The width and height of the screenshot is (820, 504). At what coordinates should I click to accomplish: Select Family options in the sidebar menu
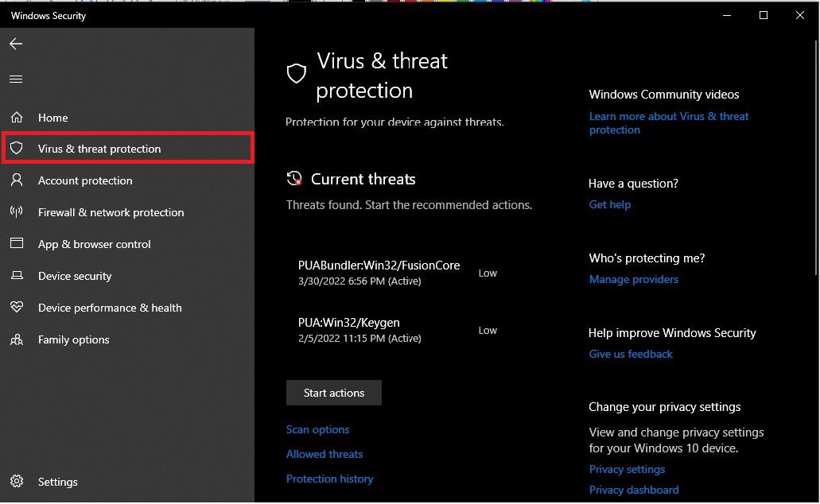coord(74,339)
